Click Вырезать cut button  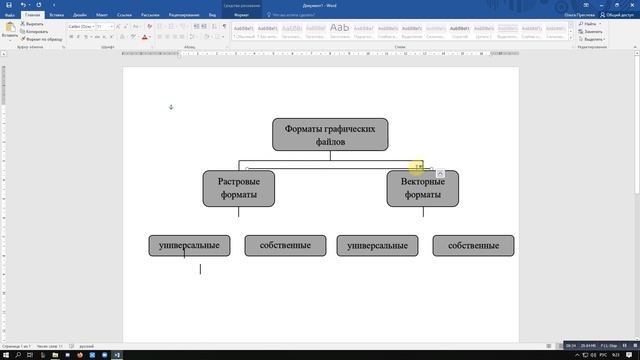32,24
